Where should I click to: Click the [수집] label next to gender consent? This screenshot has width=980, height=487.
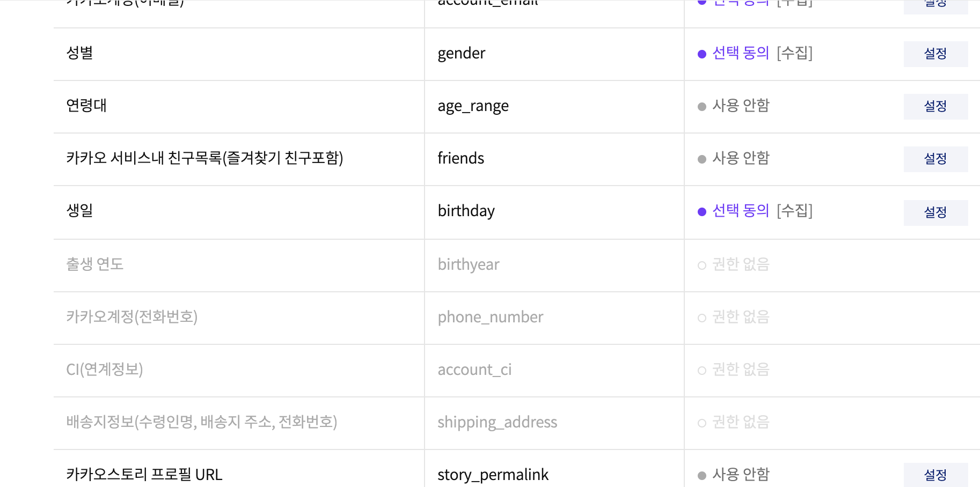pyautogui.click(x=795, y=53)
